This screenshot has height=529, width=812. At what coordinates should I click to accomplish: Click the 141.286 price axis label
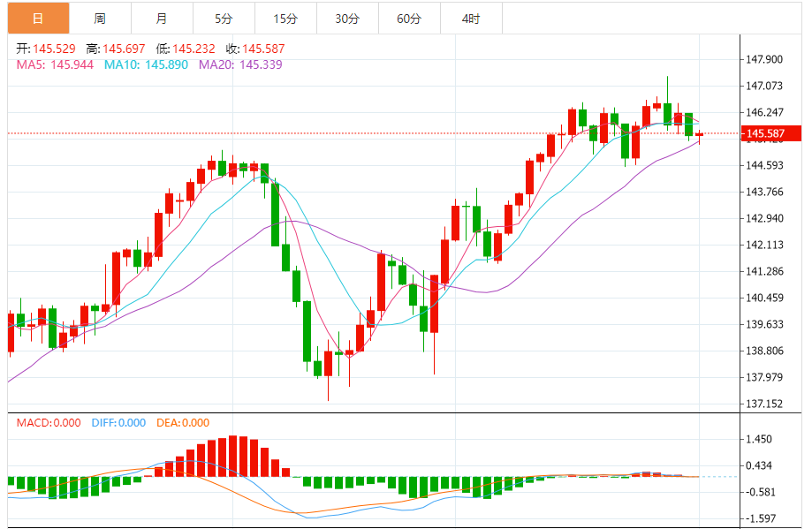click(764, 271)
